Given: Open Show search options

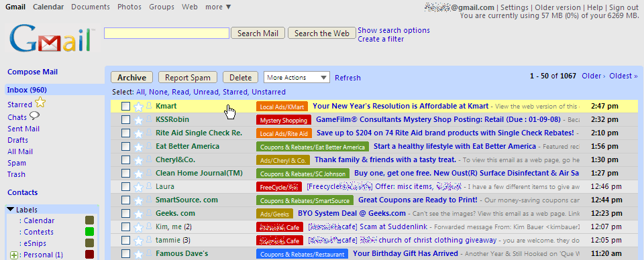Looking at the screenshot, I should 394,30.
